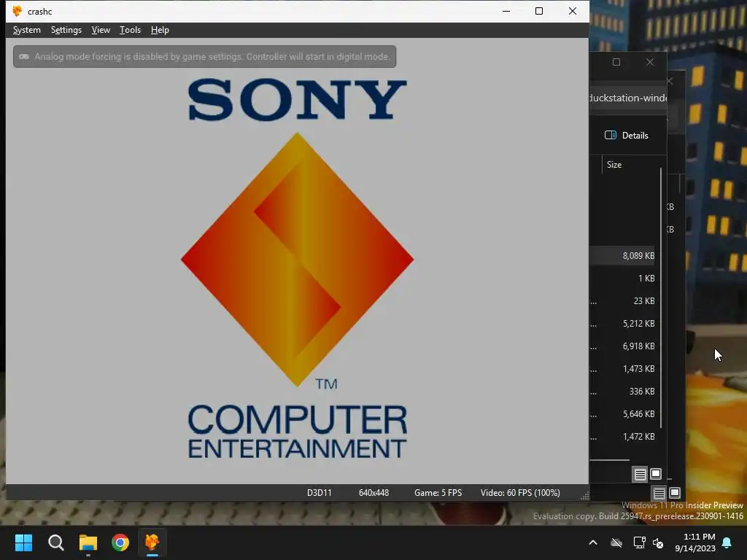Open the Settings menu in DuckStation
Screen dimensions: 747x560
coord(66,30)
